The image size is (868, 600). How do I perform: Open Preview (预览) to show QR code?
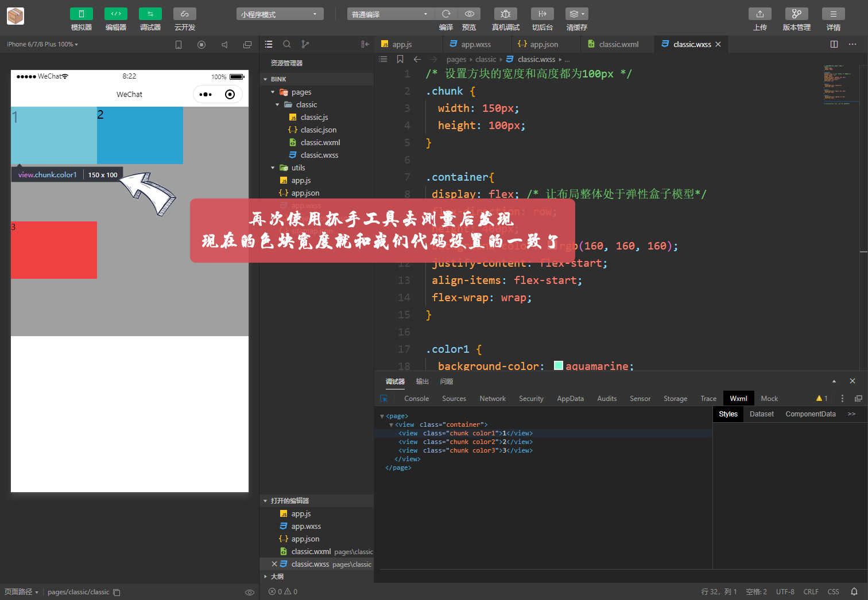pos(469,13)
